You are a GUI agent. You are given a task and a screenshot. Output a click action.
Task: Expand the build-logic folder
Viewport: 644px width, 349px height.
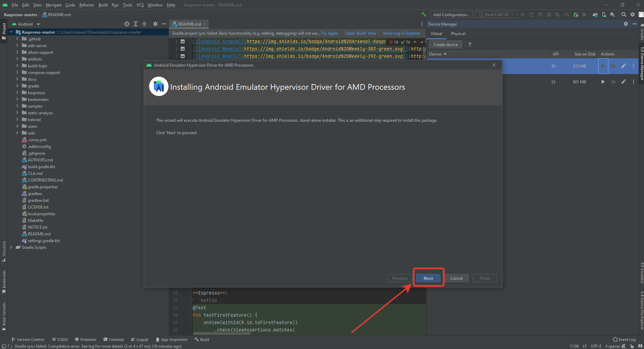click(x=17, y=66)
